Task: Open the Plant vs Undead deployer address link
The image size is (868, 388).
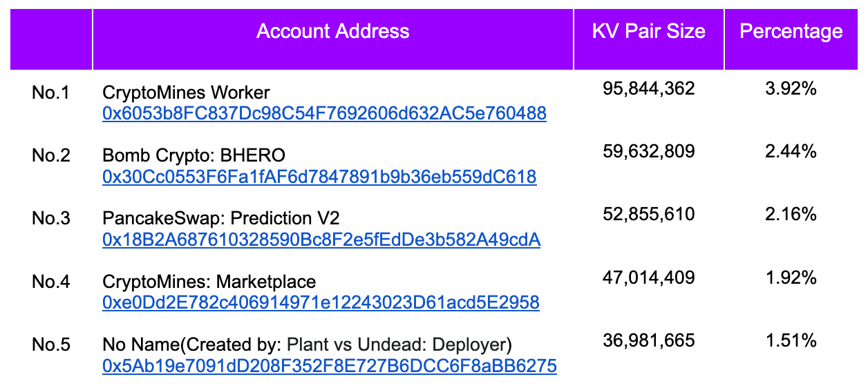Action: pyautogui.click(x=329, y=366)
